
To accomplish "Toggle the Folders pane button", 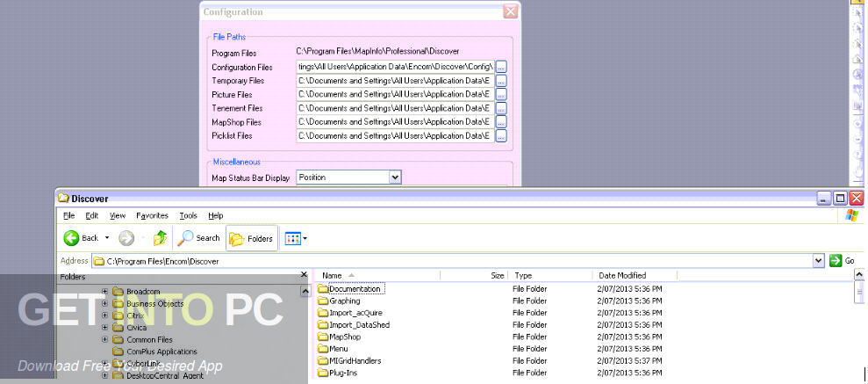I will 252,238.
